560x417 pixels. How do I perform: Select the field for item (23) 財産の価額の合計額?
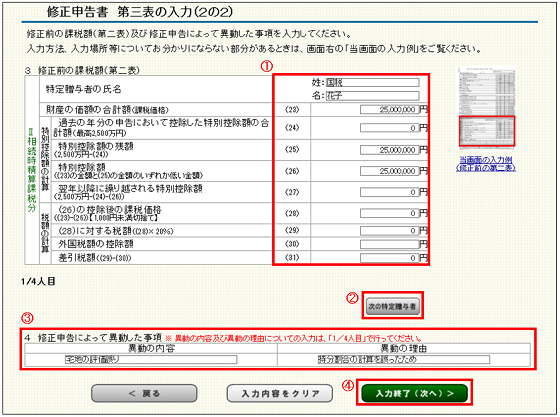[x=389, y=109]
